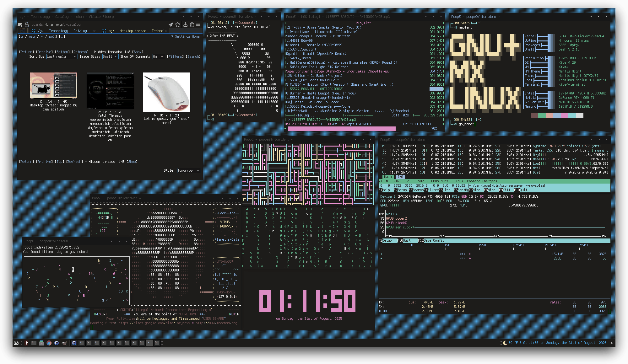Image resolution: width=628 pixels, height=364 pixels.
Task: Open the wsg board link
Action: [32, 36]
